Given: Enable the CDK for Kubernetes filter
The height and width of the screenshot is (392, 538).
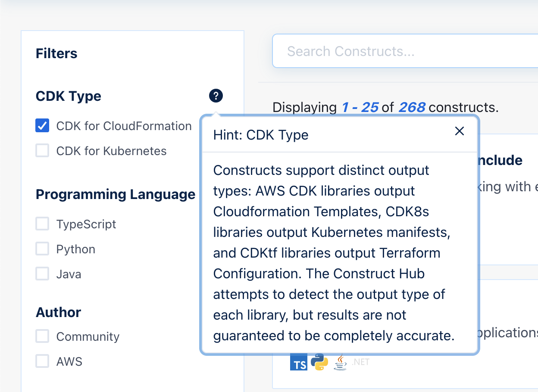Looking at the screenshot, I should pyautogui.click(x=42, y=150).
